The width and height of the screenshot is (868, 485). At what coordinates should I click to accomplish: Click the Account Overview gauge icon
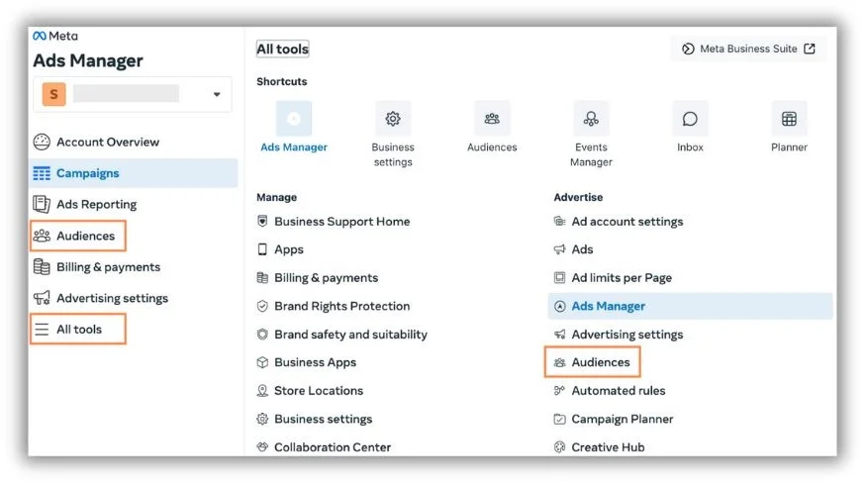(42, 143)
